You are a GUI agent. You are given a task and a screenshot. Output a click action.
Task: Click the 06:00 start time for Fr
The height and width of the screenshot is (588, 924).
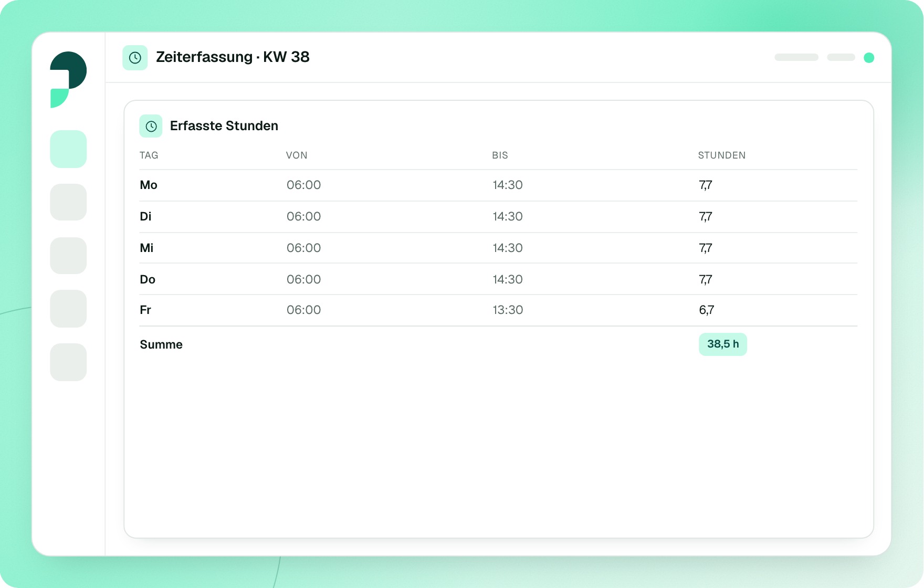(303, 310)
